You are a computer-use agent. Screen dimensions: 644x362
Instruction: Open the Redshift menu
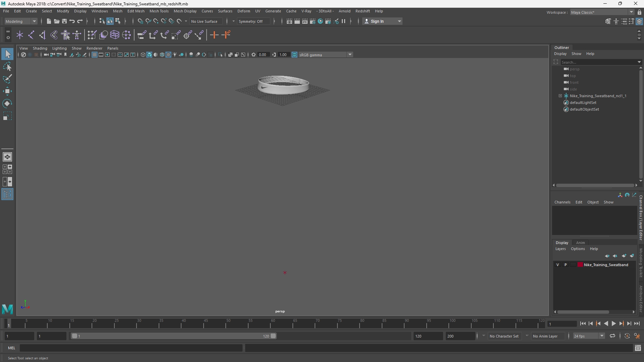pos(363,11)
